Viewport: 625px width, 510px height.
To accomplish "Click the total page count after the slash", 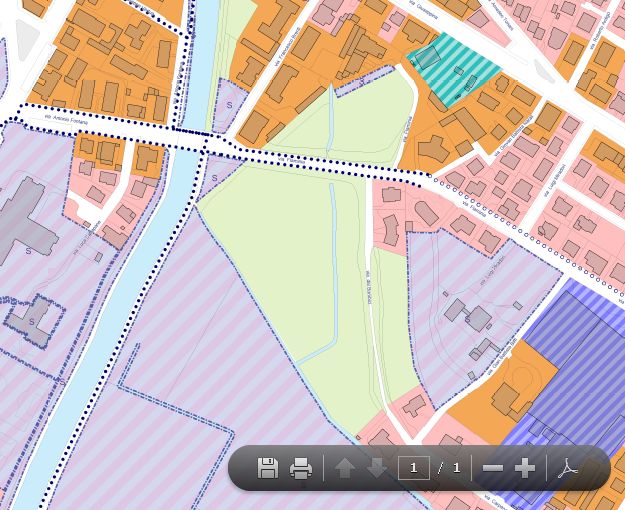I will (x=457, y=468).
